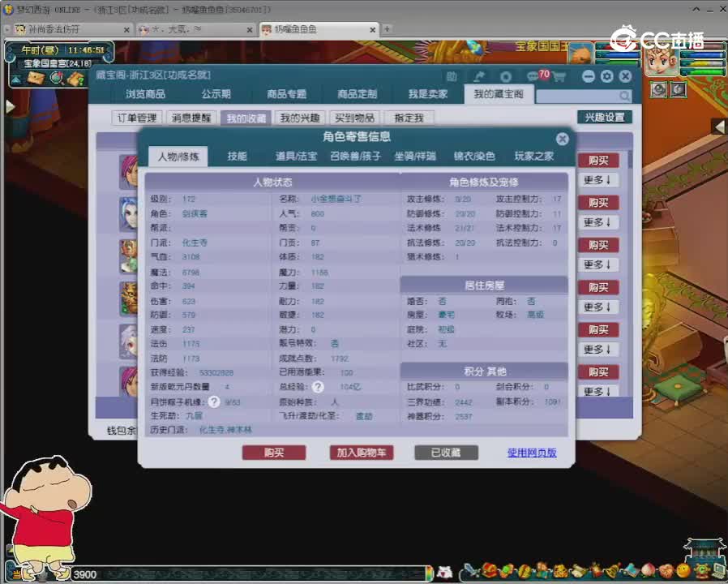Expand right side panel with the left-pointing arrow
The image size is (728, 584).
(720, 126)
